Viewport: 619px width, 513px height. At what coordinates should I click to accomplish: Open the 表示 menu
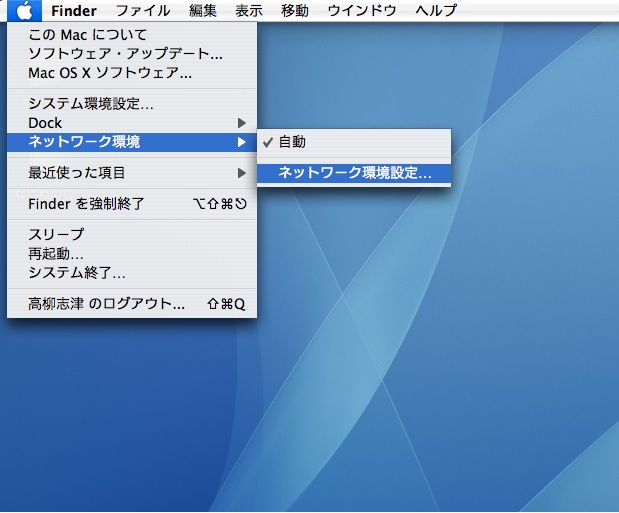pyautogui.click(x=249, y=11)
